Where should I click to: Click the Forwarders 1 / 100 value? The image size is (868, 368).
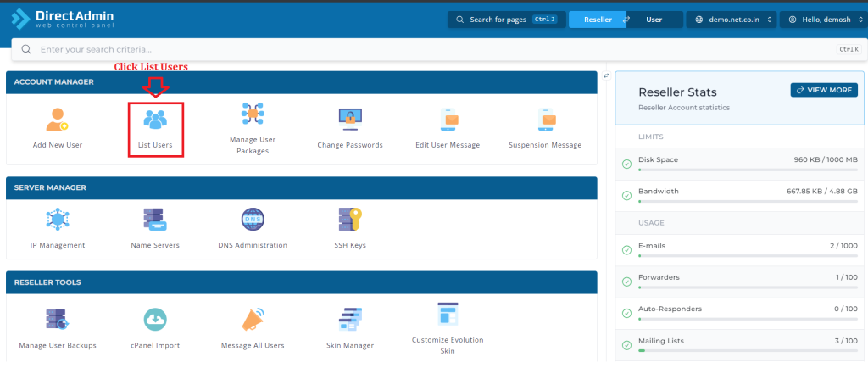click(847, 276)
